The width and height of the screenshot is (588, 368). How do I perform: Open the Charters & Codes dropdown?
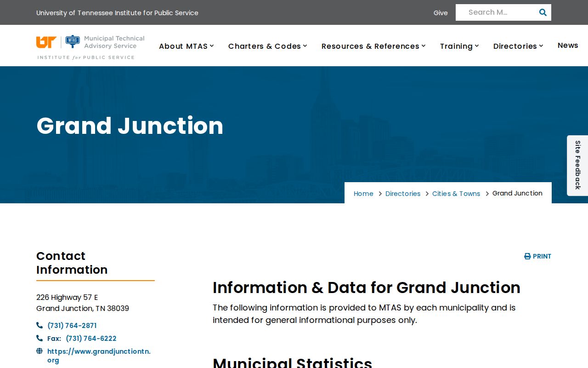268,46
